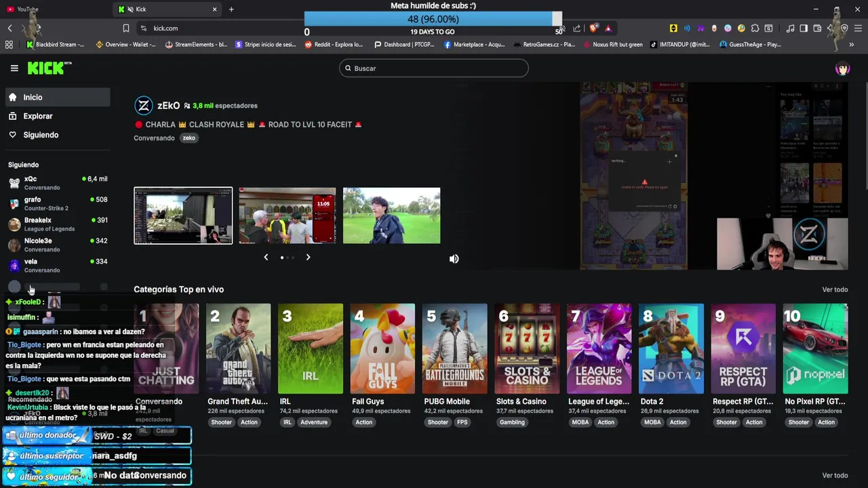
Task: Click the zeko tag chip
Action: pyautogui.click(x=189, y=138)
